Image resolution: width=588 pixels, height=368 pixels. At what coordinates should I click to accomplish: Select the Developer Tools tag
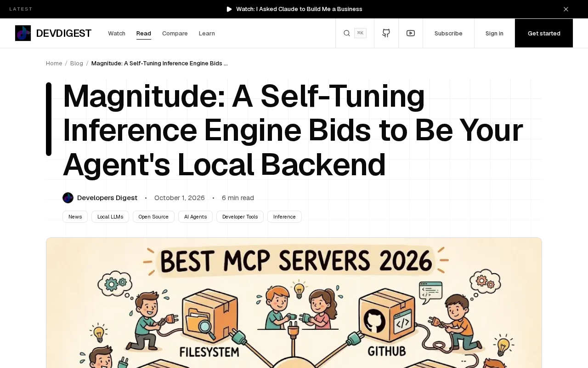coord(240,217)
